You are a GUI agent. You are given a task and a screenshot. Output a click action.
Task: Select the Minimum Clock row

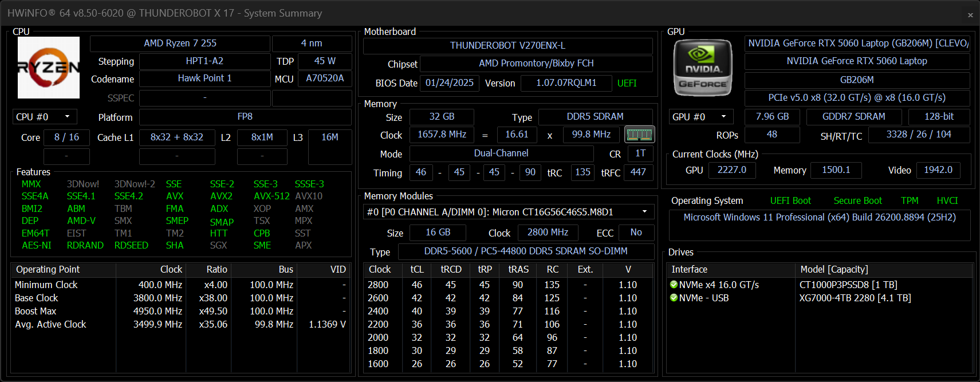coord(180,285)
